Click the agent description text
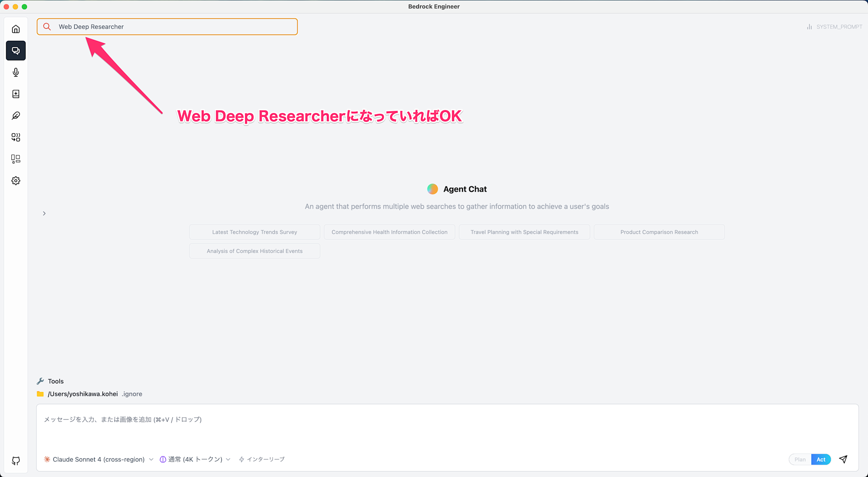This screenshot has height=477, width=868. coord(457,206)
